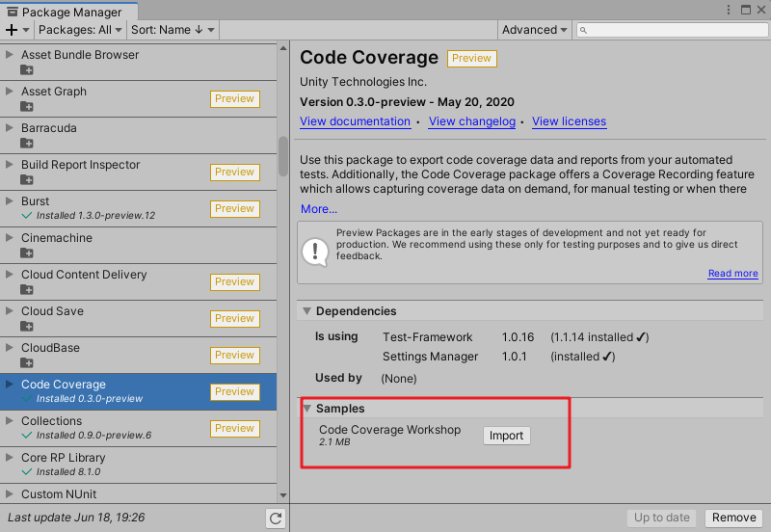Collapse the Dependencies section
This screenshot has width=771, height=532.
point(307,311)
